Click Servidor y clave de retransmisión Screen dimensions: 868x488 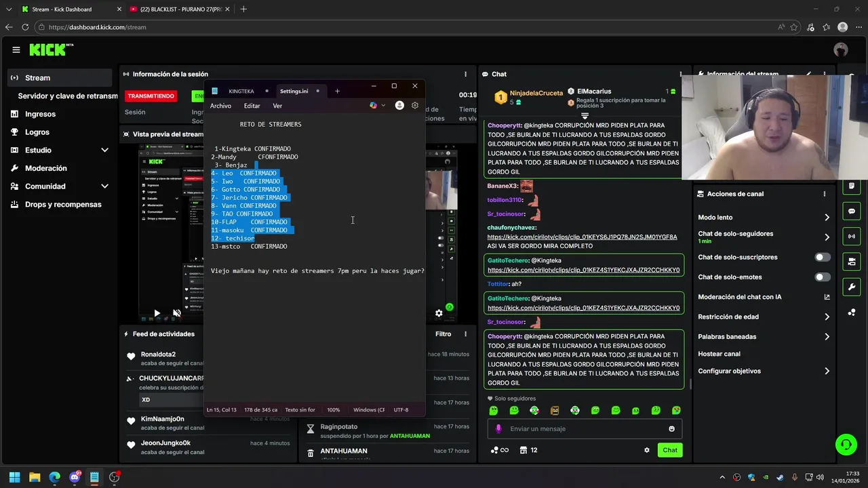(x=68, y=96)
